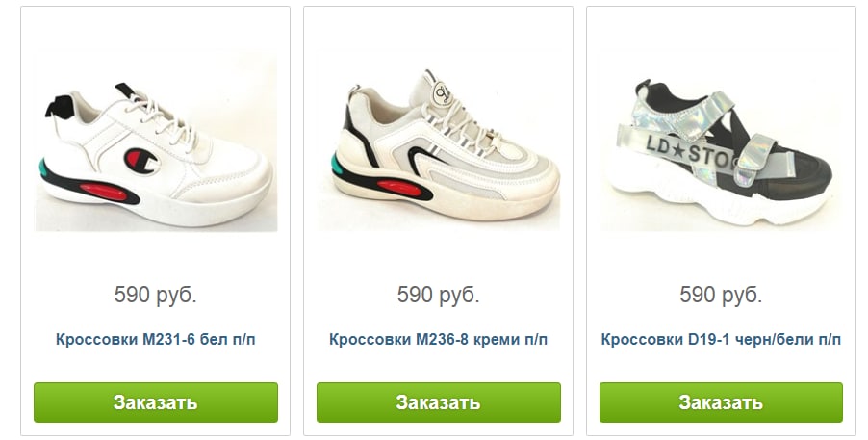Open the Кроссовки D19-1 черн/бели п/п link
This screenshot has height=440, width=868.
[x=721, y=339]
